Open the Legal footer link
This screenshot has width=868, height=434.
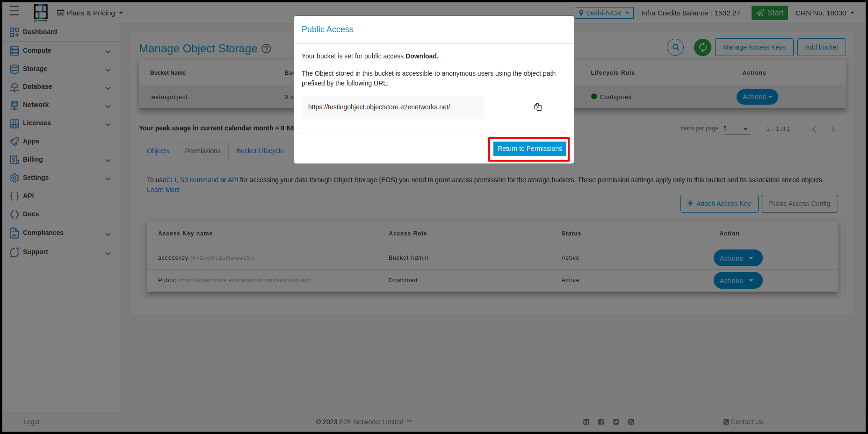(31, 422)
